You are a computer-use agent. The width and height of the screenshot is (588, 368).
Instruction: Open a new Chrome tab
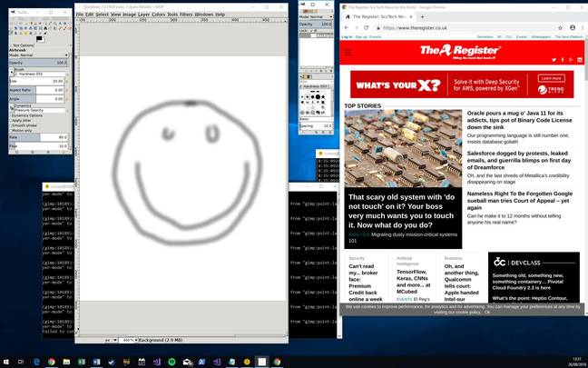422,17
